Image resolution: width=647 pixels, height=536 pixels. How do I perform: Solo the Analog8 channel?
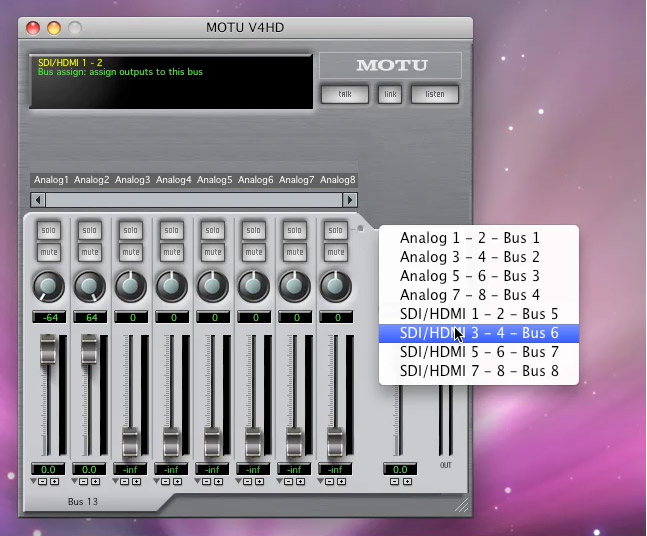[x=335, y=230]
